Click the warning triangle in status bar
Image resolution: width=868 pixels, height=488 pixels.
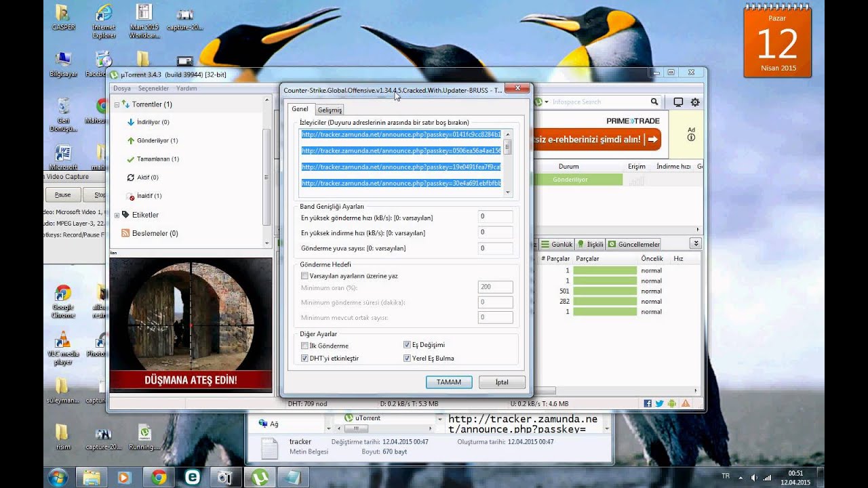click(686, 403)
